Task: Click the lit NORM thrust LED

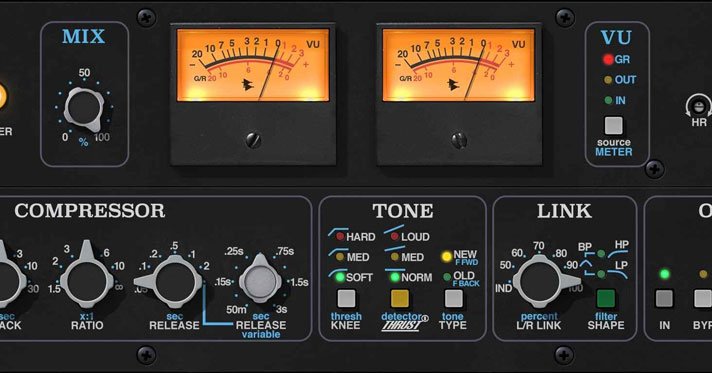Action: point(394,277)
